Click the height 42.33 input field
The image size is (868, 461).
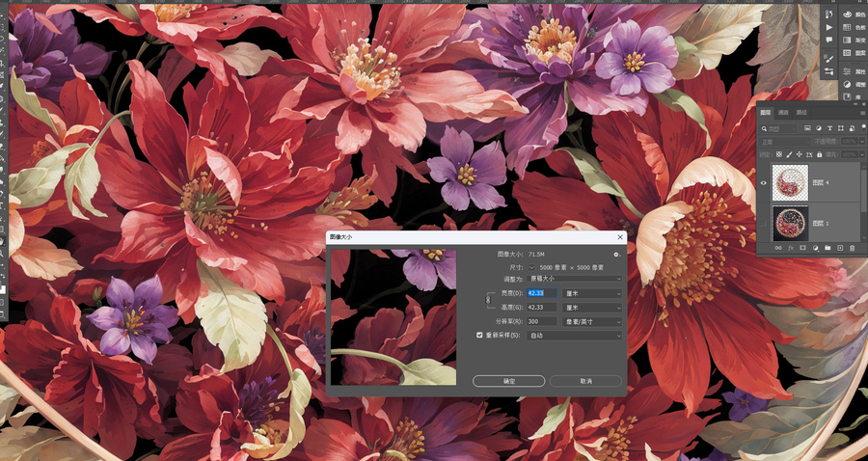pos(542,307)
